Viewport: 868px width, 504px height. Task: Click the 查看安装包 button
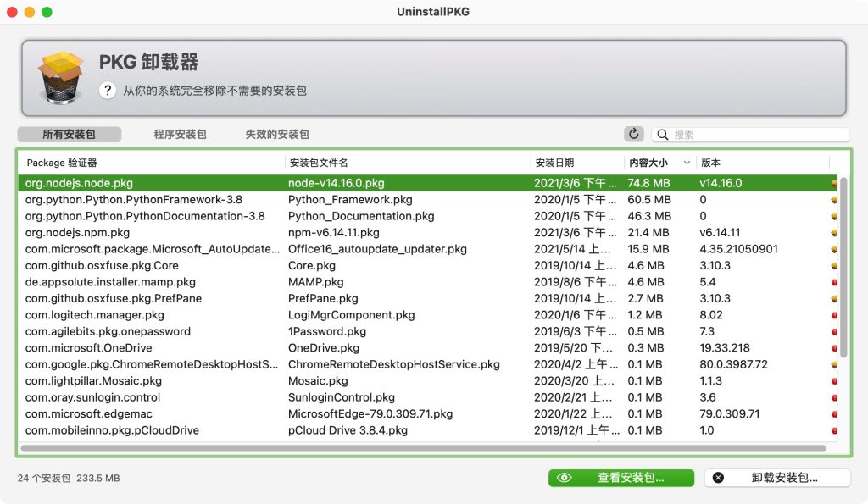click(x=621, y=478)
